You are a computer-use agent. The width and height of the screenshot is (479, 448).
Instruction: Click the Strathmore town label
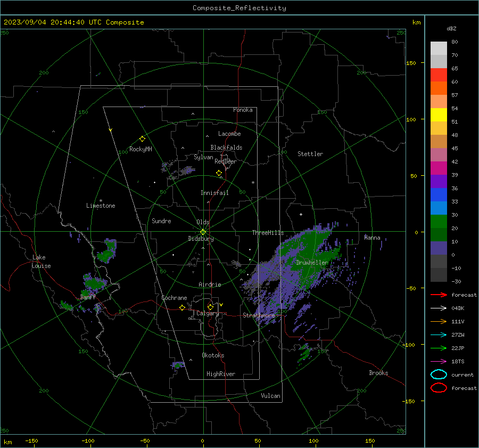click(x=259, y=315)
